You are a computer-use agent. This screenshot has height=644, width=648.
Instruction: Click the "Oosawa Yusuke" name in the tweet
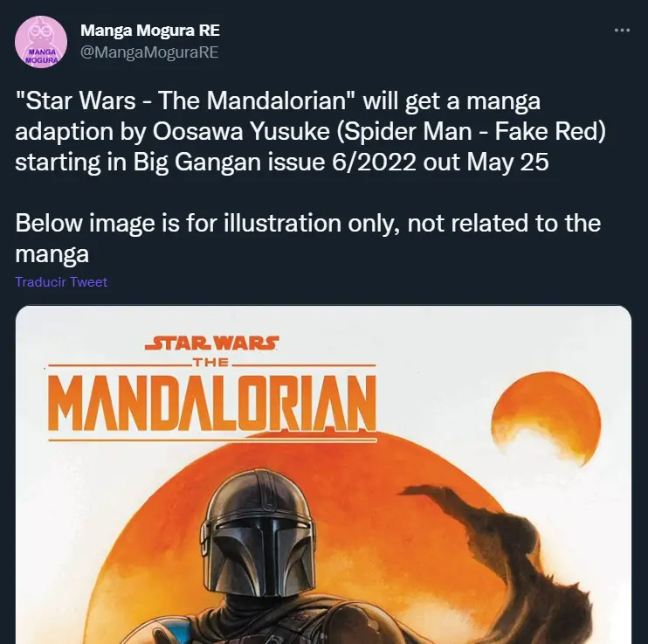[241, 132]
